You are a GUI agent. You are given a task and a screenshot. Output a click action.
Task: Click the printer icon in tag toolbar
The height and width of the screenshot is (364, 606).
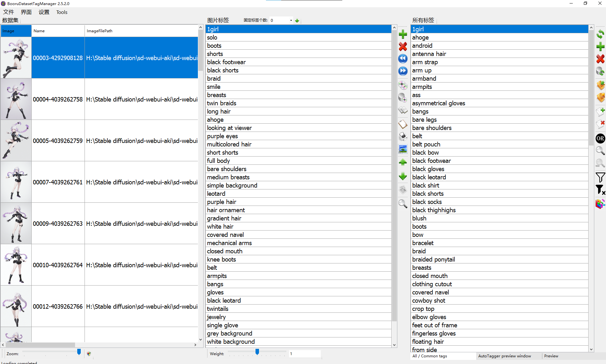403,137
